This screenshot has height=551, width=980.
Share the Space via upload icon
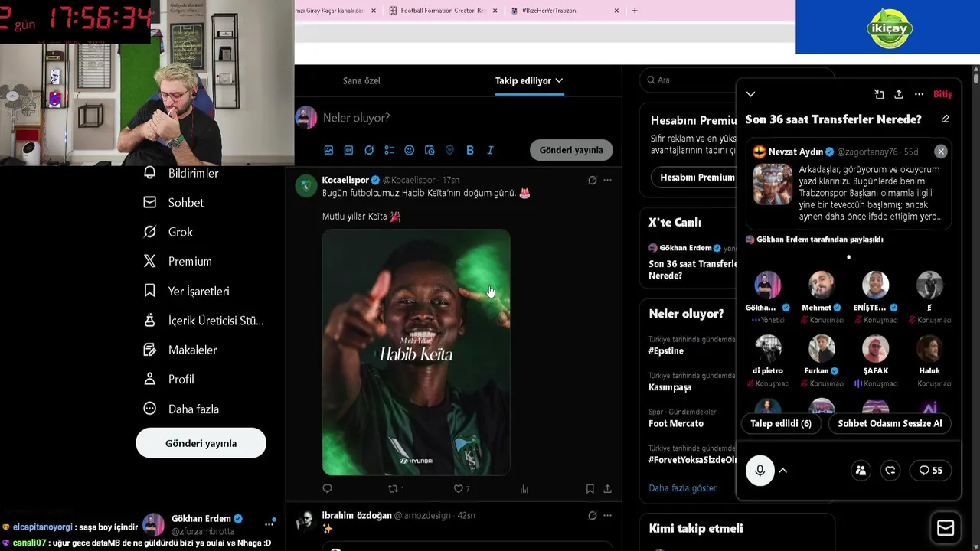899,94
